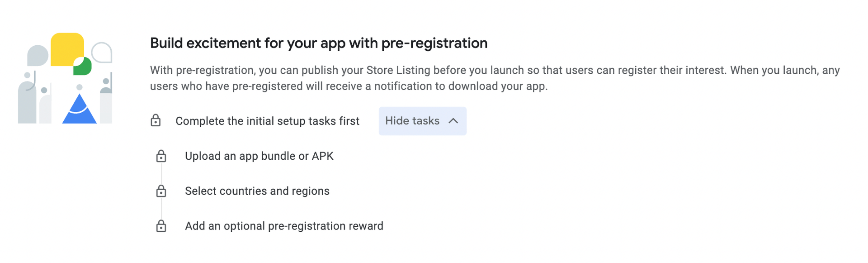Click the people illustration graphic
Screen dimensions: 868x263
pyautogui.click(x=66, y=77)
